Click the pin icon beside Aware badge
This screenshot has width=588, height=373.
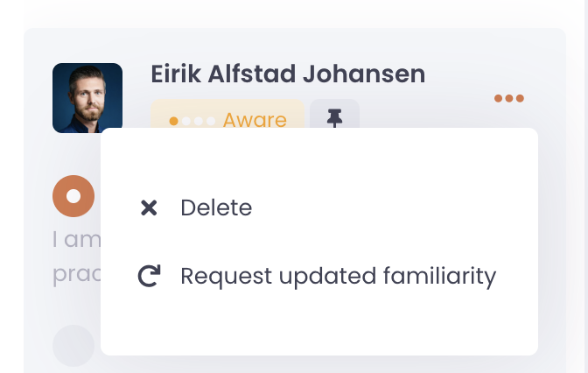[x=334, y=118]
